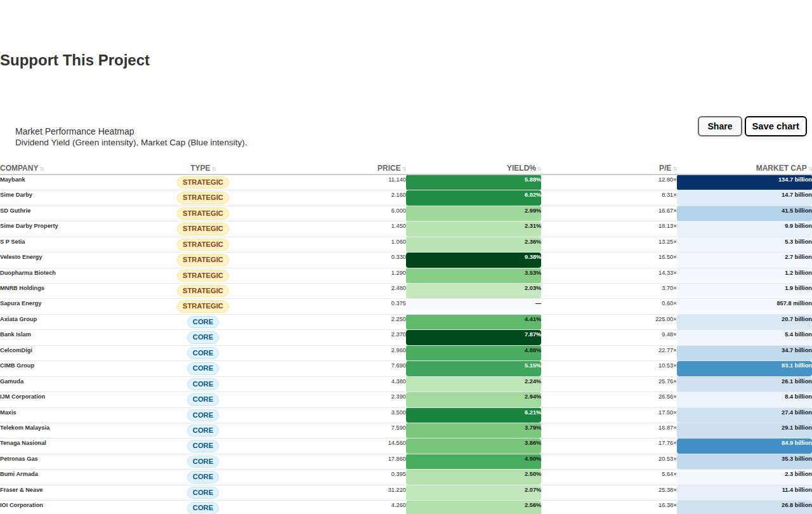The image size is (812, 514).
Task: Click the Market Performance Heatmap title
Action: coord(75,131)
